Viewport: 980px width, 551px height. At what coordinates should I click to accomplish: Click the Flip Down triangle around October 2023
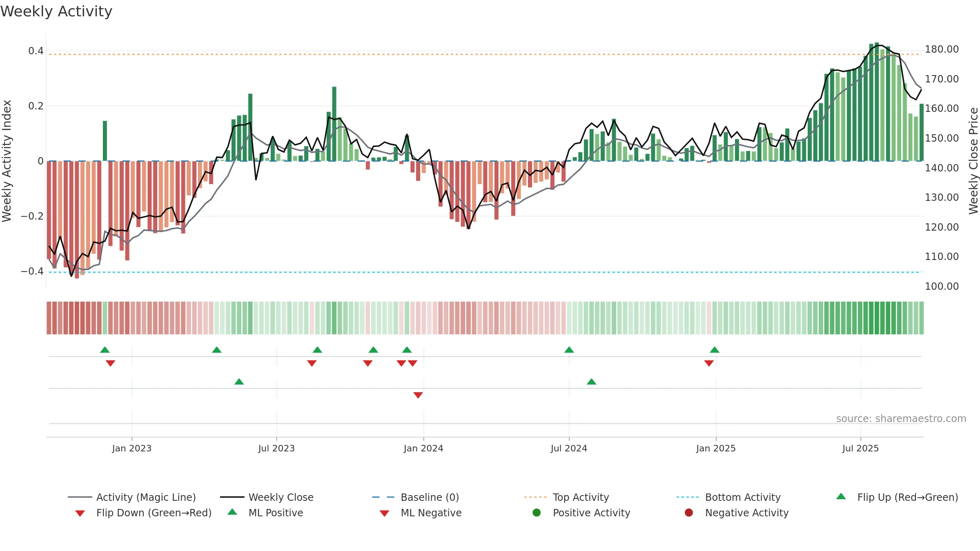click(x=368, y=363)
